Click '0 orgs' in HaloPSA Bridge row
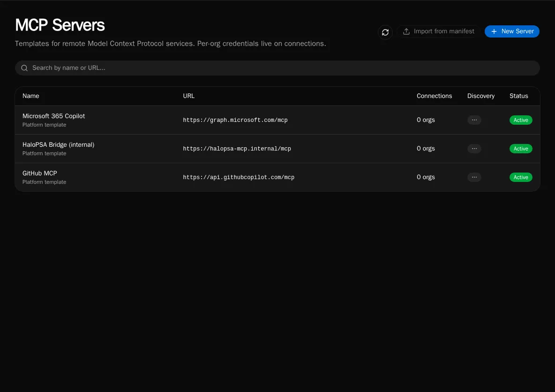The image size is (555, 392). 426,148
